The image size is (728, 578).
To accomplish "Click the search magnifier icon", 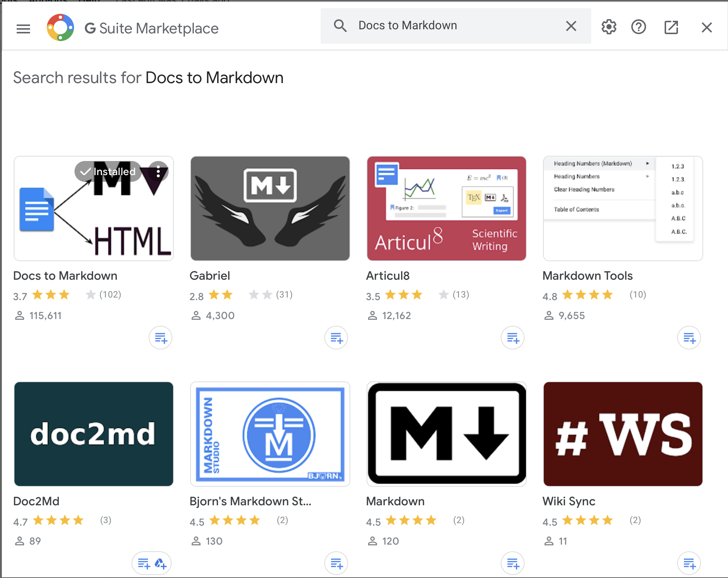I will [340, 26].
